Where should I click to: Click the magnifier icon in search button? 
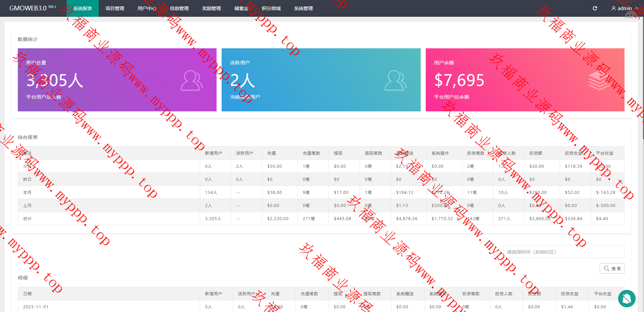point(606,268)
